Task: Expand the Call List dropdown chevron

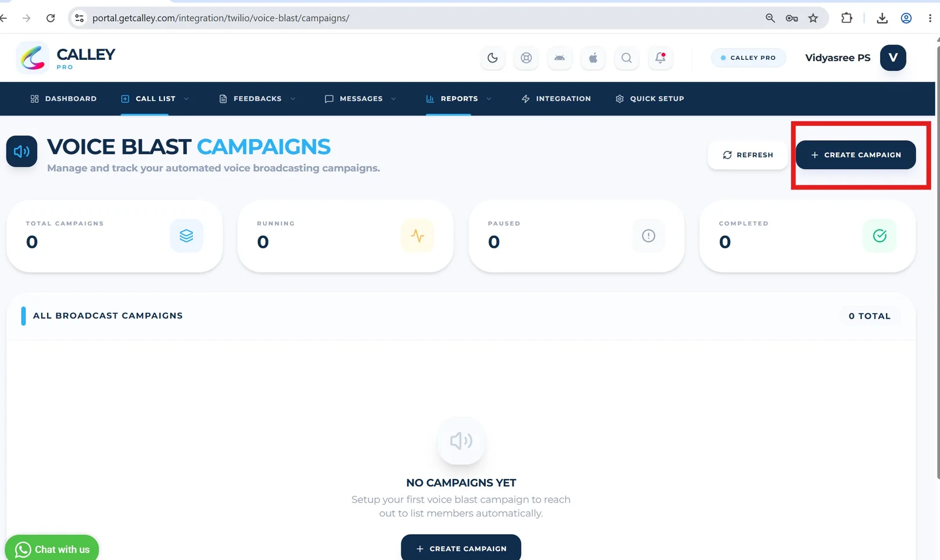Action: (186, 99)
